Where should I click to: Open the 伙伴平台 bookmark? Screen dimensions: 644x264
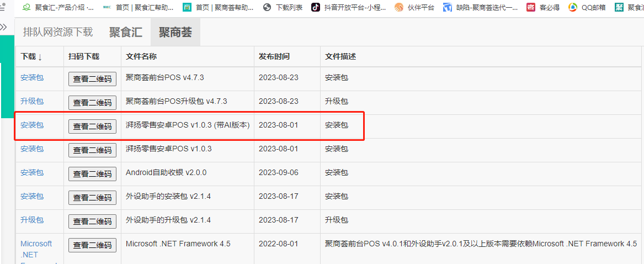click(x=415, y=7)
